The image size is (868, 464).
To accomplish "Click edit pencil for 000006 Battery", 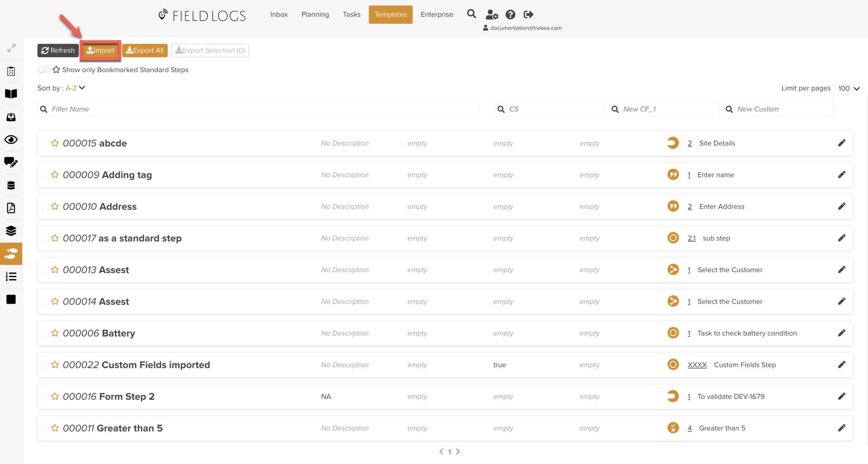I will [x=841, y=333].
